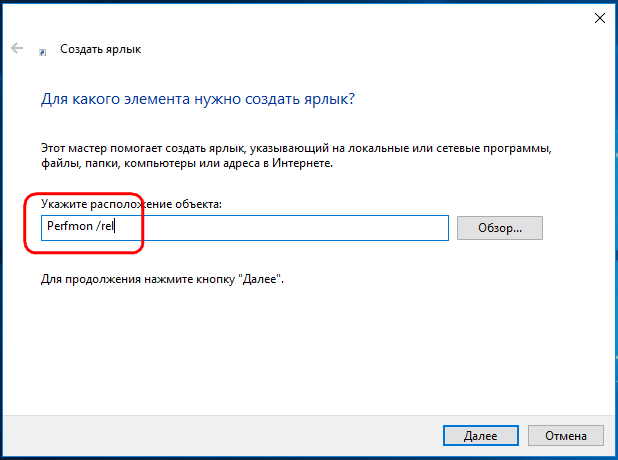The image size is (618, 460).
Task: Place cursor after /rel in the field
Action: pos(114,226)
